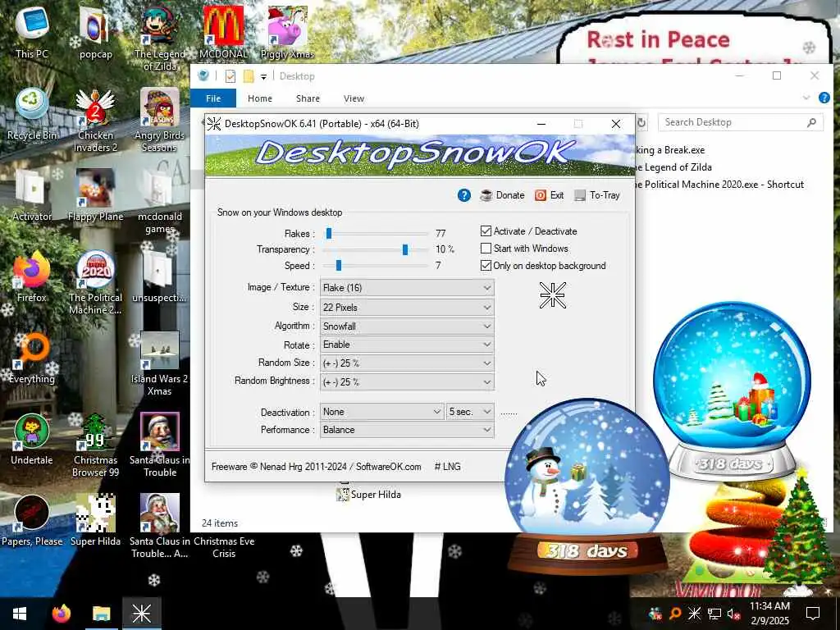Select The Political Machine 2020 desktop icon

95,281
